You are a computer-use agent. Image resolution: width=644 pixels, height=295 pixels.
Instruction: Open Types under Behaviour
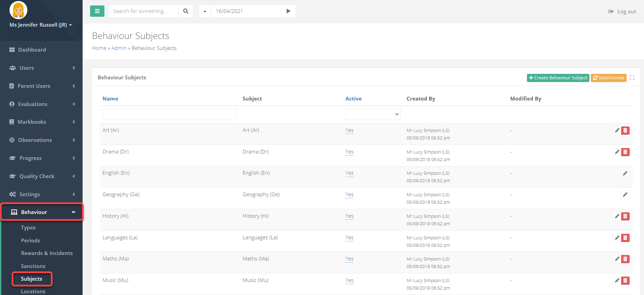coord(28,228)
